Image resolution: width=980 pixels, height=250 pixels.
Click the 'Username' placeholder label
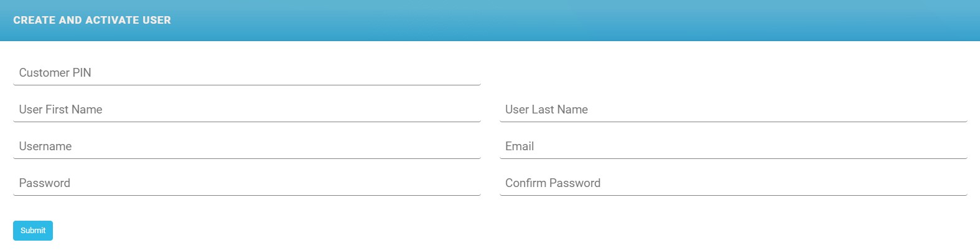45,147
